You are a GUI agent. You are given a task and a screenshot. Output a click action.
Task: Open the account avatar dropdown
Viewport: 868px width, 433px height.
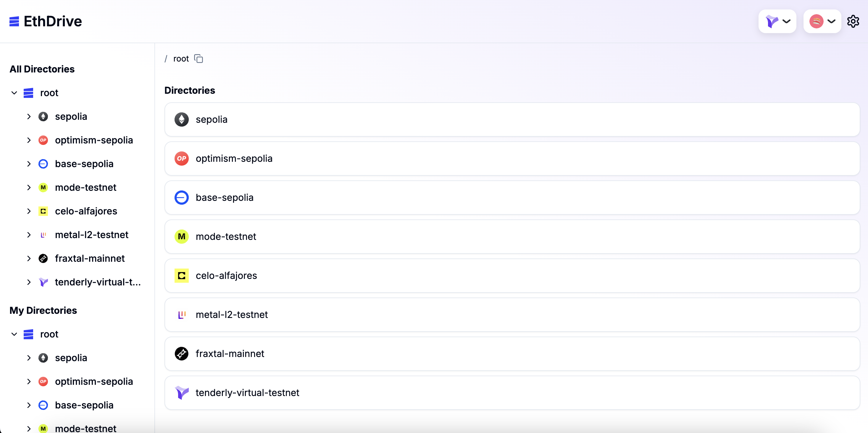[x=822, y=21]
